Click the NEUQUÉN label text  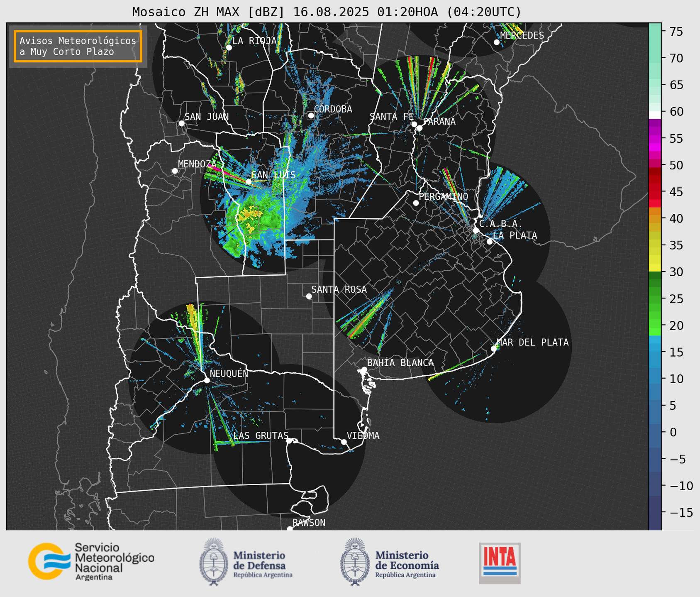point(229,373)
